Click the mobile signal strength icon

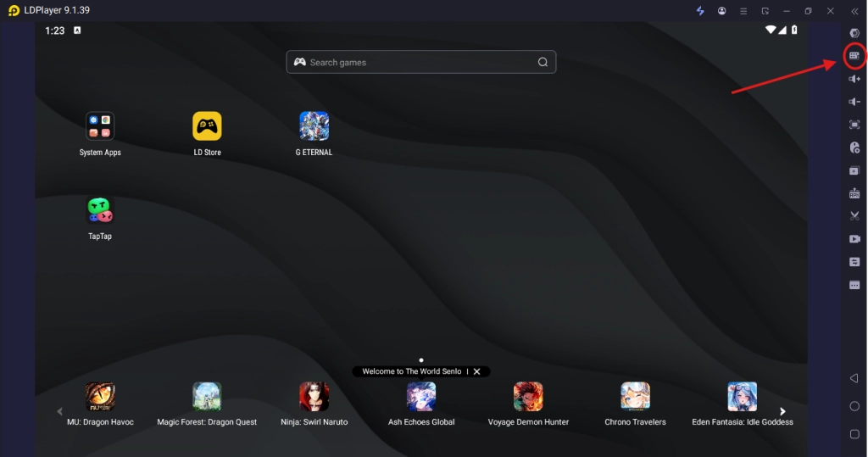[782, 30]
